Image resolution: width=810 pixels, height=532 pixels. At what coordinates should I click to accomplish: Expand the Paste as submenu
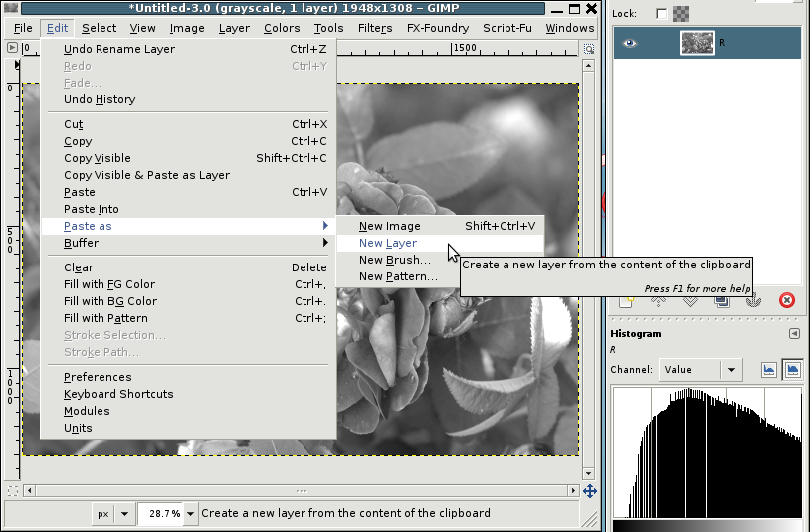click(x=188, y=226)
